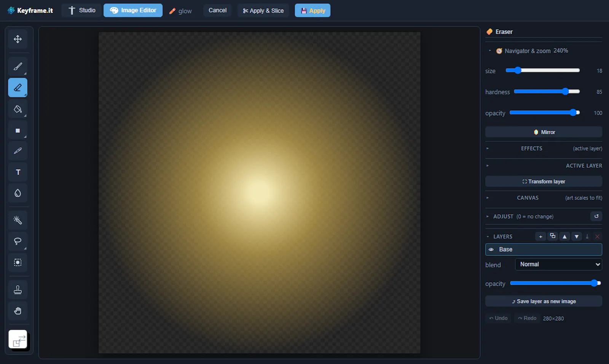Click the glow image name

point(185,11)
